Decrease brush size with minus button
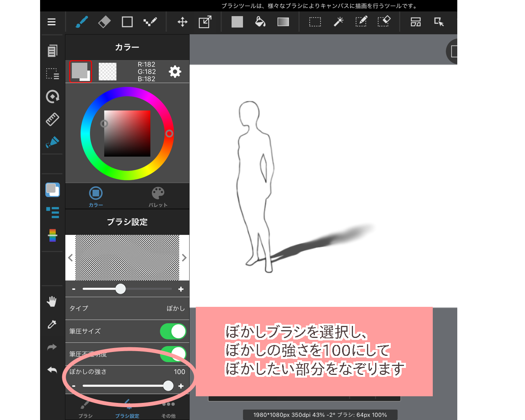 (74, 289)
